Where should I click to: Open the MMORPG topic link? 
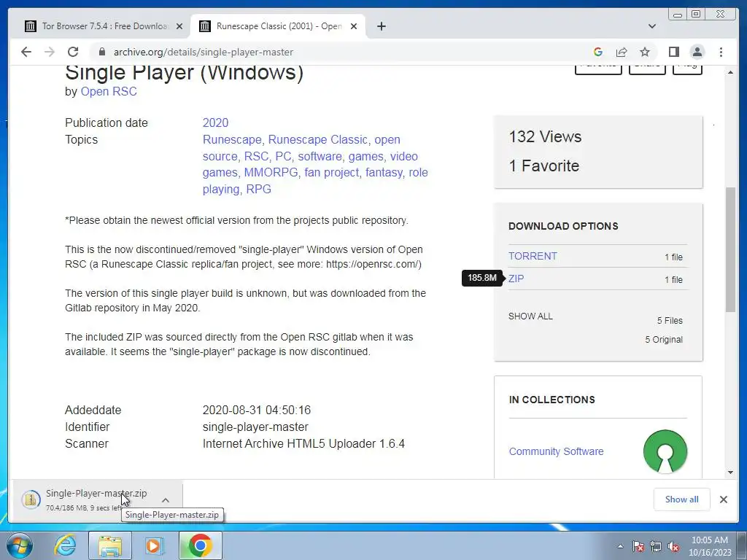271,172
